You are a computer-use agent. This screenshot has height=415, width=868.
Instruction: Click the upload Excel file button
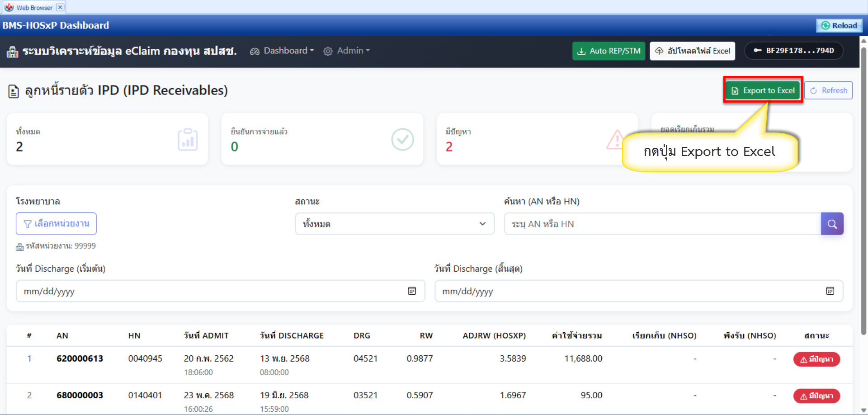(x=692, y=51)
